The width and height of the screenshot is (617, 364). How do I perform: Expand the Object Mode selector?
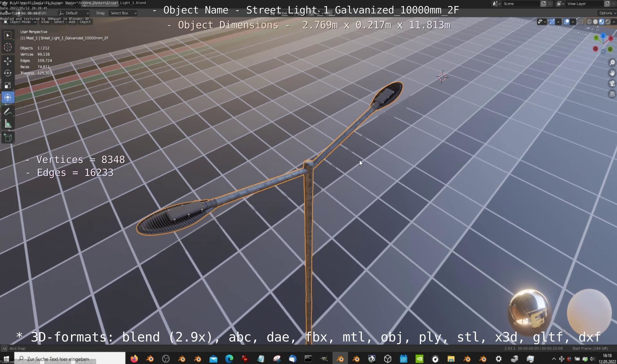point(20,22)
